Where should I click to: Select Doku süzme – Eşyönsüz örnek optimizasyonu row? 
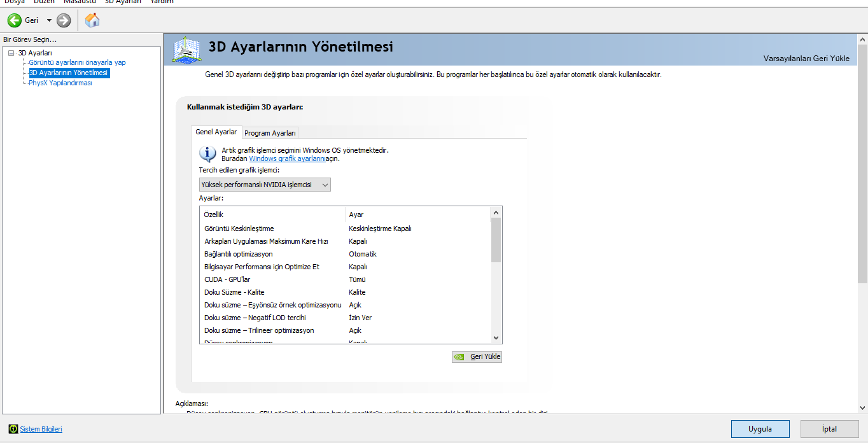[345, 305]
